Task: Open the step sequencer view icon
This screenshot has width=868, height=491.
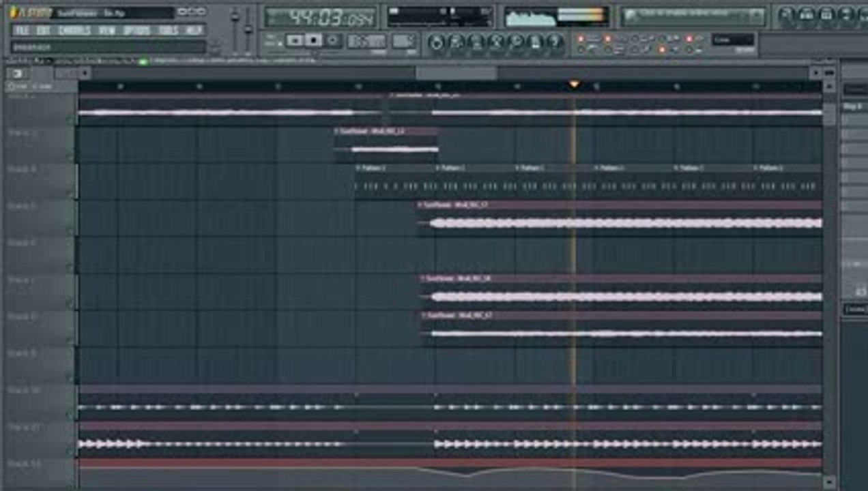Action: click(807, 14)
